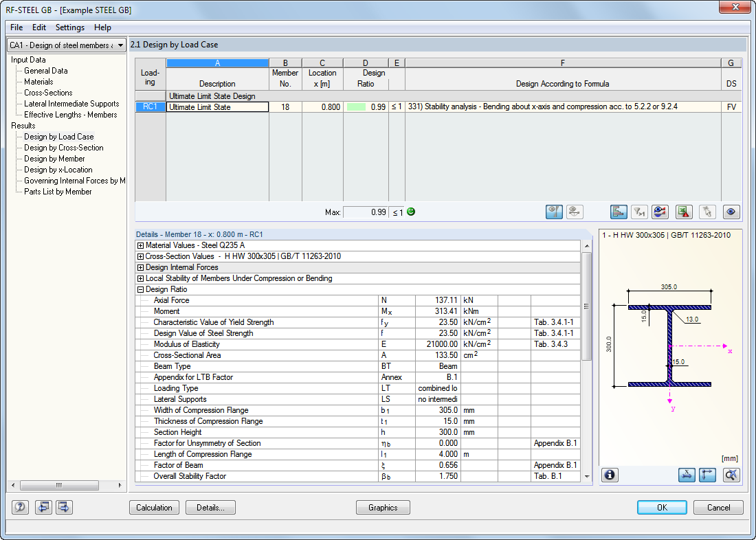The width and height of the screenshot is (756, 540).
Task: Click the Ultimate Limit State description cell
Action: (217, 107)
